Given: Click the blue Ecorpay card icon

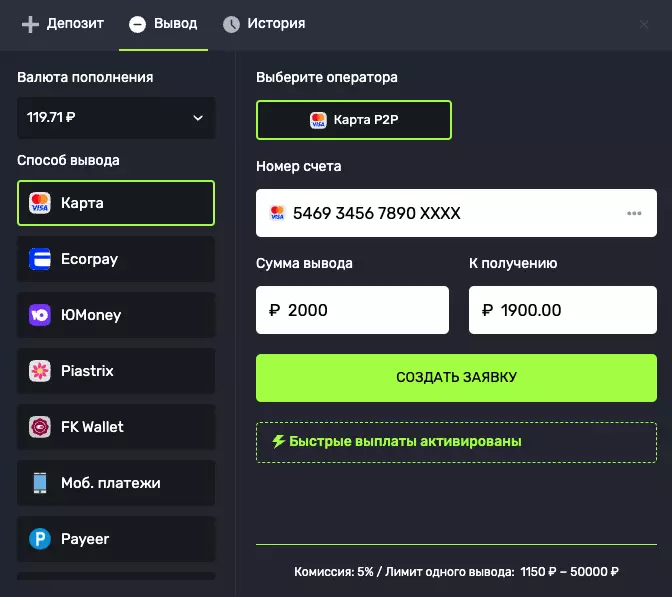Looking at the screenshot, I should pos(40,259).
